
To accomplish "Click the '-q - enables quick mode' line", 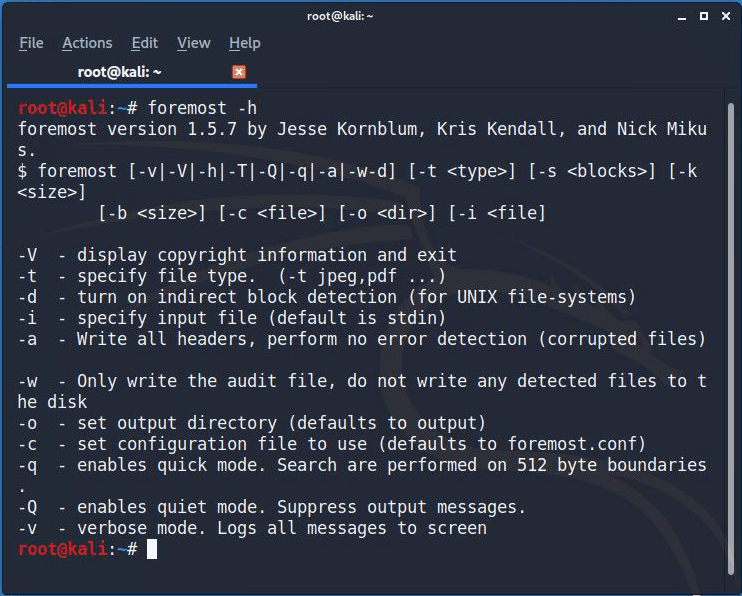I will click(x=362, y=475).
